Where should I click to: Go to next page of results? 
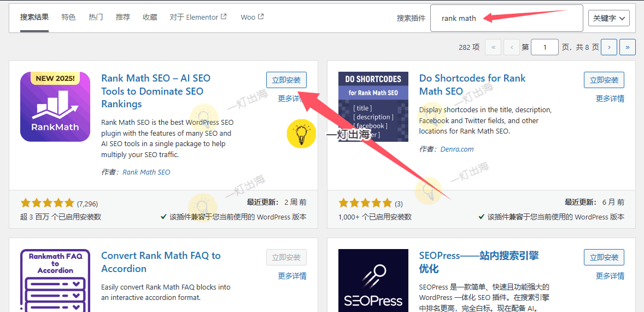tap(608, 47)
